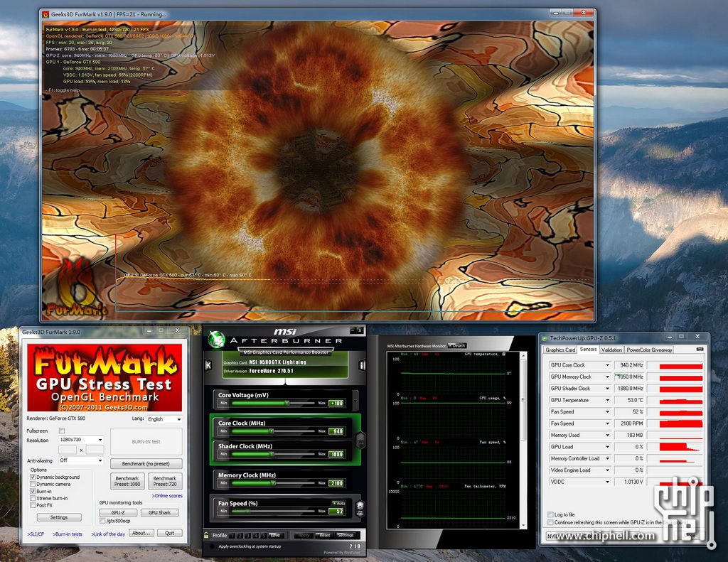Viewport: 728px width, 562px height.
Task: Select Afterburner profile slot 1
Action: tap(232, 535)
